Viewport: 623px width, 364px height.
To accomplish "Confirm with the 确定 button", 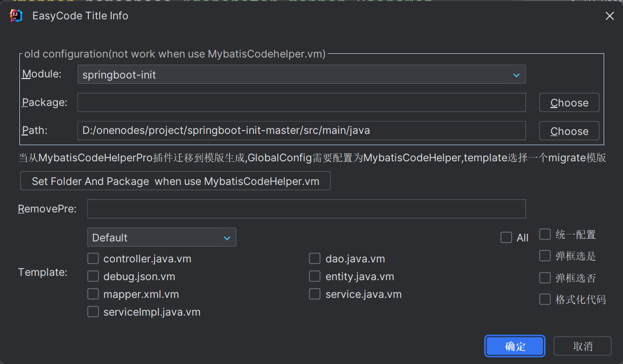I will click(x=515, y=346).
